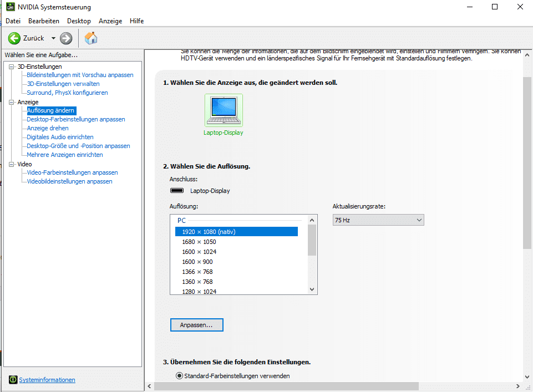This screenshot has height=392, width=533.
Task: Click the Zurück label text
Action: pyautogui.click(x=34, y=38)
